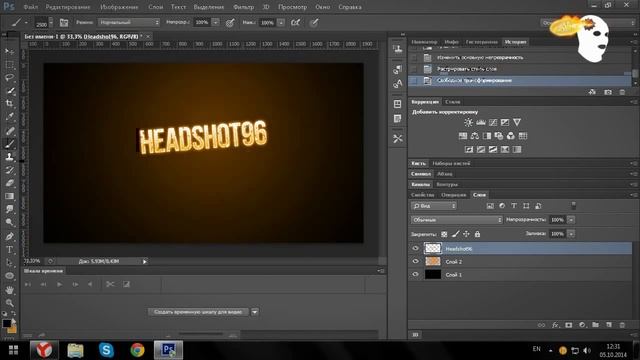Toggle layer filtering switch in Layers panel
640x360 pixels.
pos(573,205)
